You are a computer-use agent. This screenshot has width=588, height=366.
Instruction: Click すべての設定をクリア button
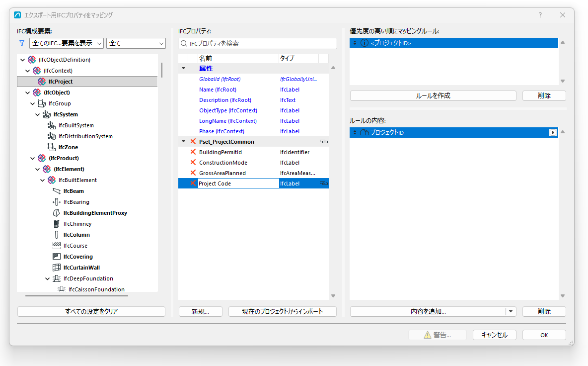coord(91,312)
